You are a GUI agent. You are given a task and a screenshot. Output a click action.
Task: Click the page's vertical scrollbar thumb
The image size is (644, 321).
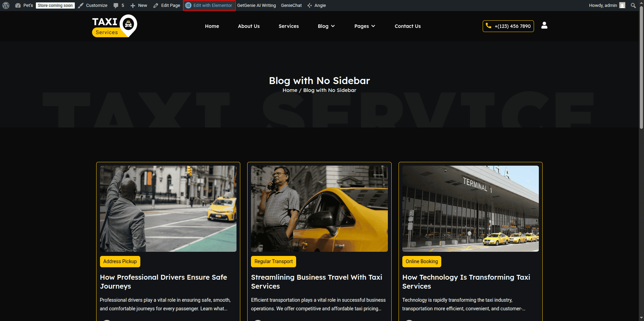pyautogui.click(x=641, y=68)
